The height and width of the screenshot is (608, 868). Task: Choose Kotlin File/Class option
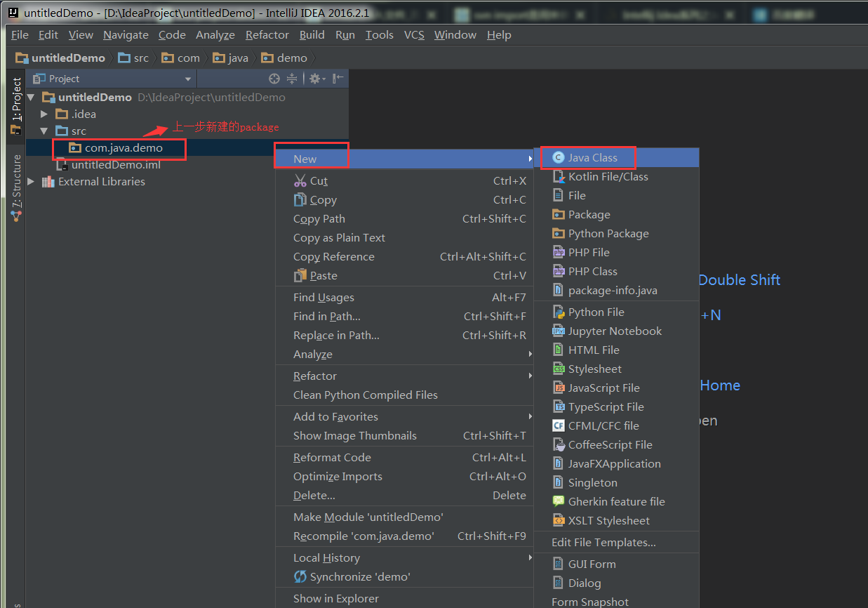[608, 177]
